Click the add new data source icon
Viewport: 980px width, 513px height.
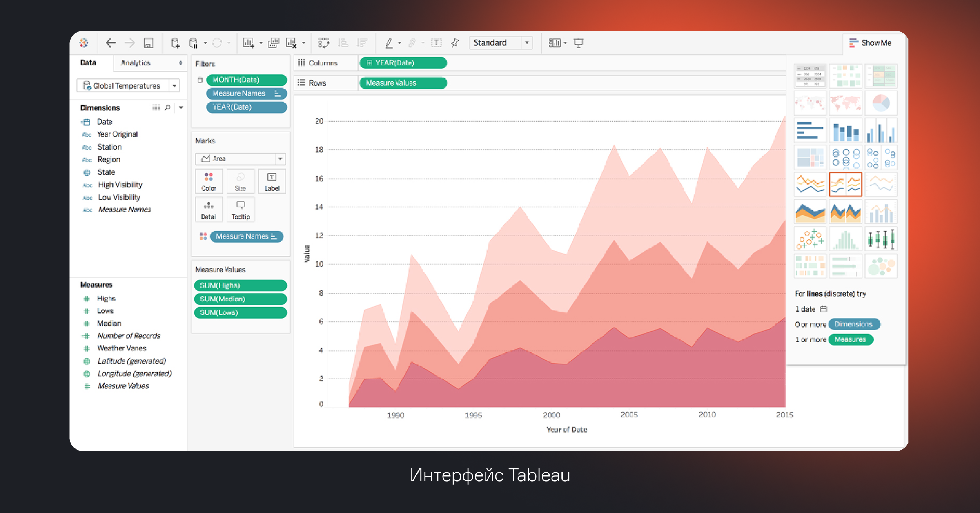pos(175,43)
